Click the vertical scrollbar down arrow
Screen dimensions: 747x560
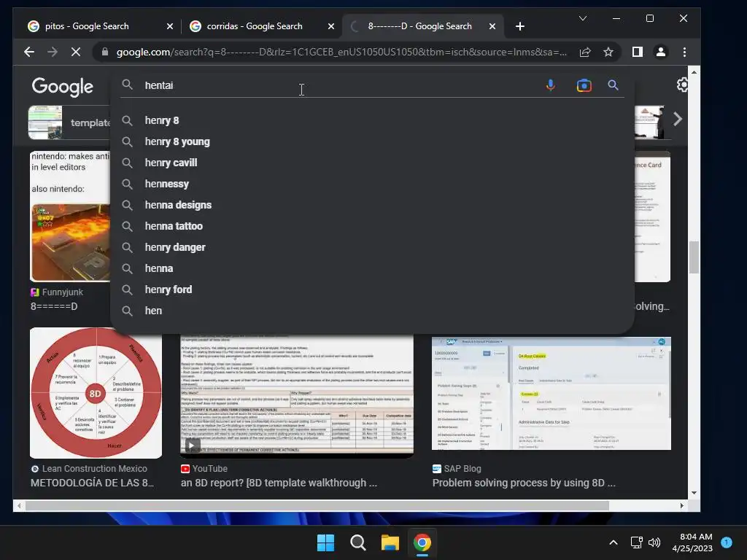[x=694, y=493]
